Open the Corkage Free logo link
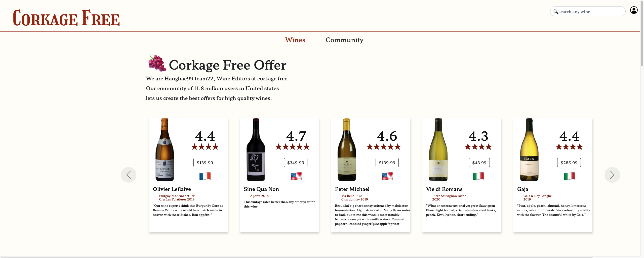 tap(66, 18)
